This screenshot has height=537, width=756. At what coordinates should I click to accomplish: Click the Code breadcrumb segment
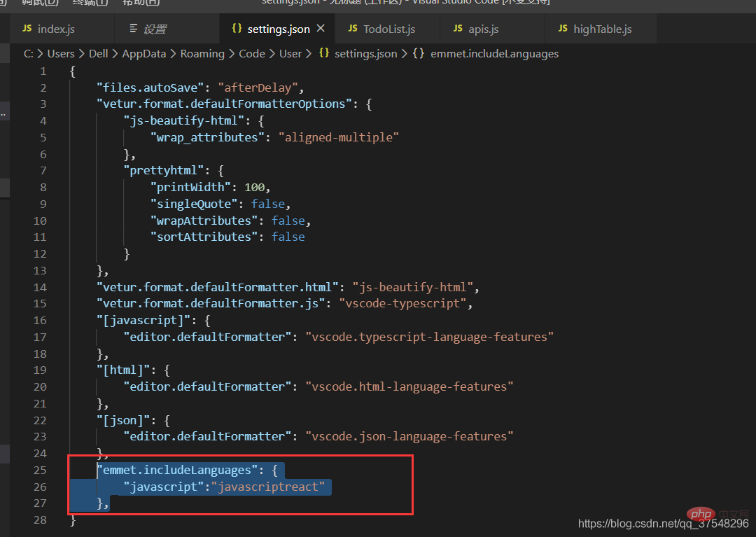(252, 54)
